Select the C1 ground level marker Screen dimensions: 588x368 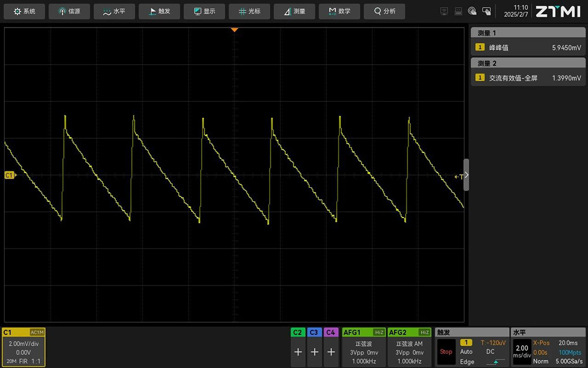tap(9, 175)
